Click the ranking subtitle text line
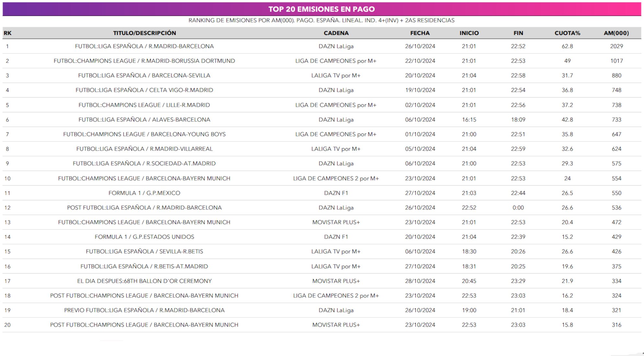The image size is (644, 356). coord(322,20)
